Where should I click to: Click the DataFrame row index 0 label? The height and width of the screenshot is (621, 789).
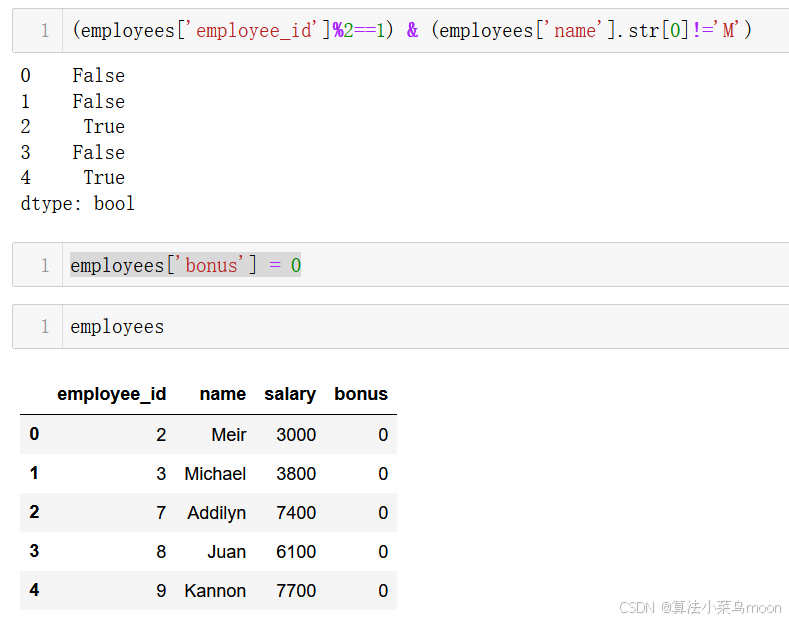pos(34,434)
